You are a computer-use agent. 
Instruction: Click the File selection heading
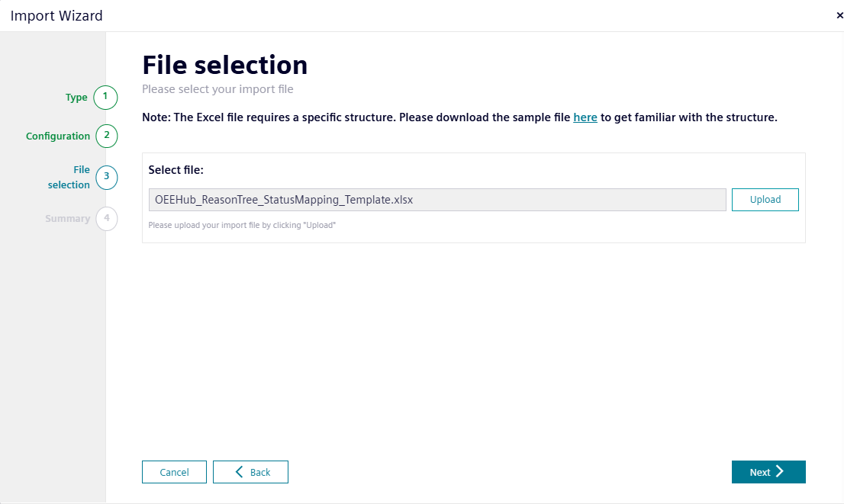(x=224, y=65)
